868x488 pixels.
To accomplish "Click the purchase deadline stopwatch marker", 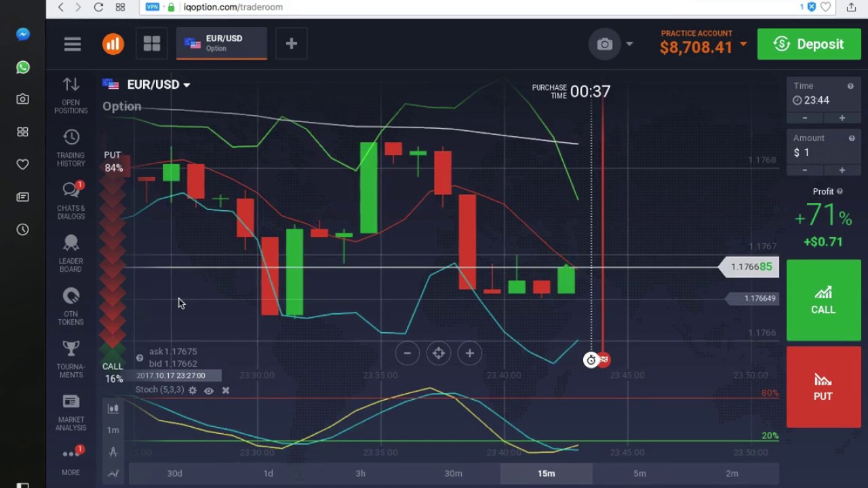I will click(x=591, y=360).
